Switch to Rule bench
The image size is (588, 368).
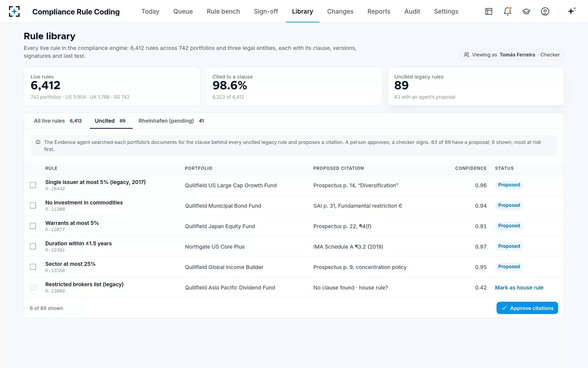223,11
